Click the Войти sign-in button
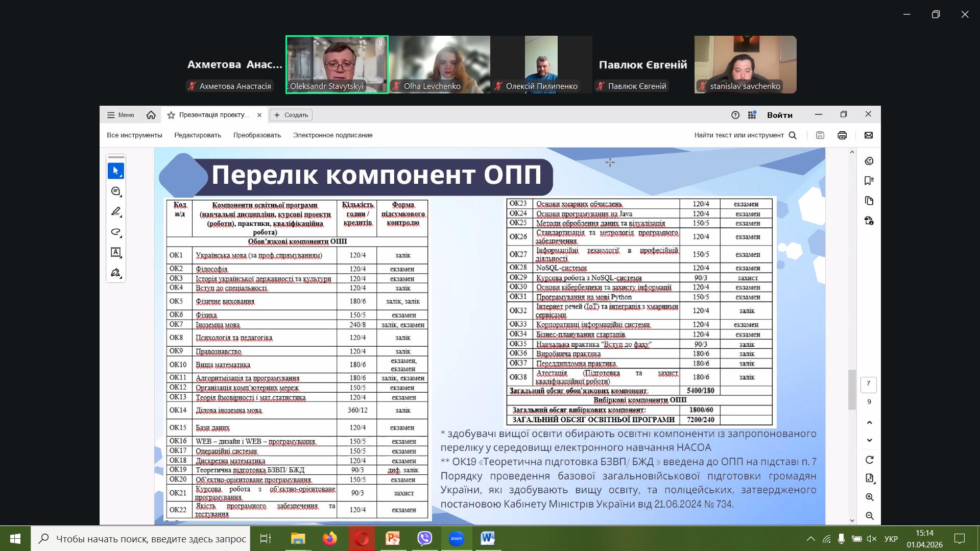This screenshot has width=980, height=551. (x=779, y=115)
